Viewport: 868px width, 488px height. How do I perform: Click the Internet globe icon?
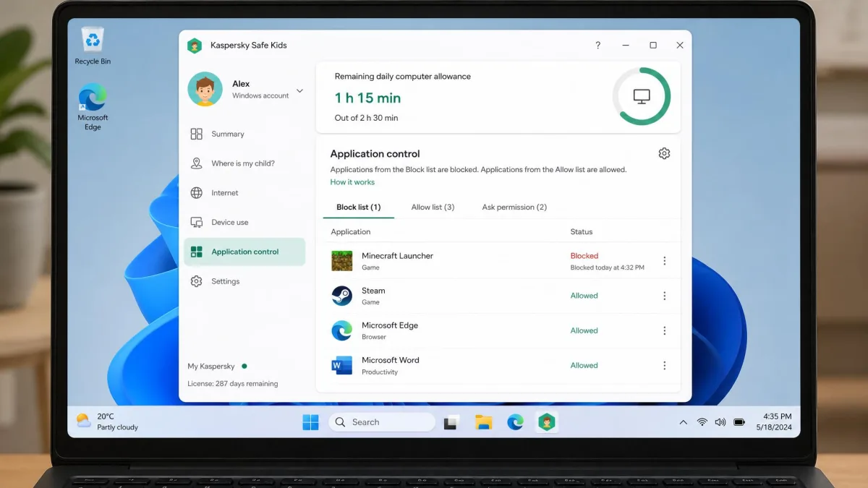(x=196, y=193)
